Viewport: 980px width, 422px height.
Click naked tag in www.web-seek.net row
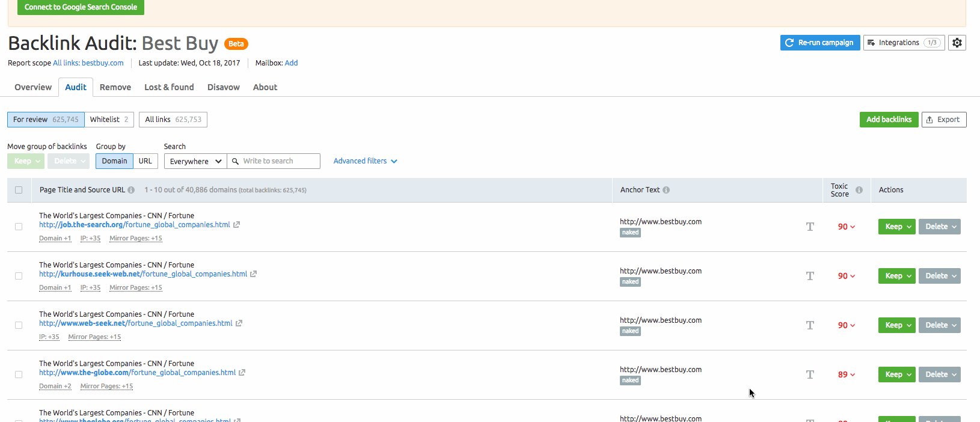click(x=630, y=331)
